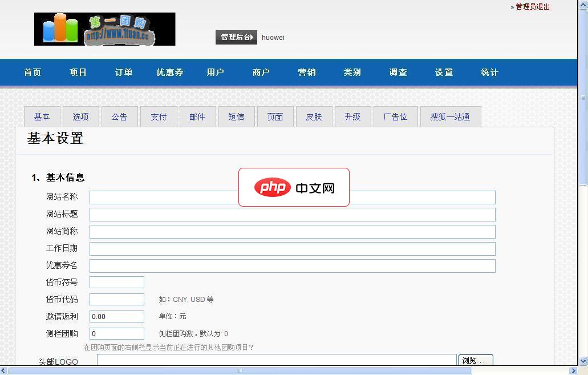588x375 pixels.
Task: Switch to the 皮肤 tab
Action: [314, 116]
